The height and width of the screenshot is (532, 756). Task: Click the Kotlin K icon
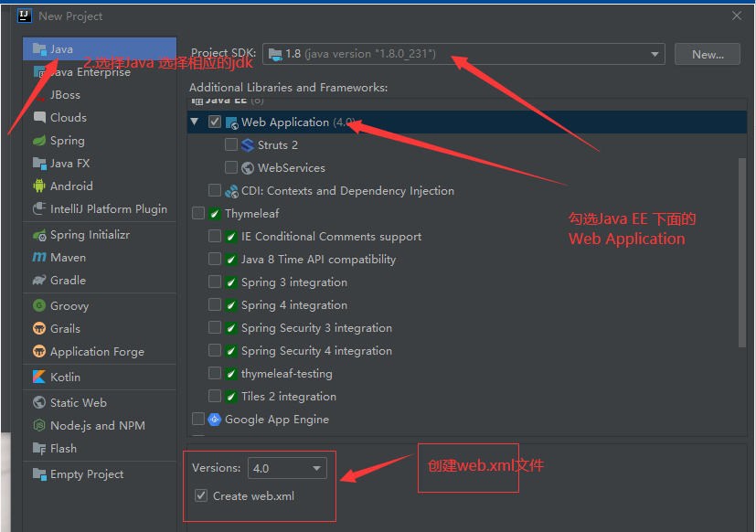(39, 377)
